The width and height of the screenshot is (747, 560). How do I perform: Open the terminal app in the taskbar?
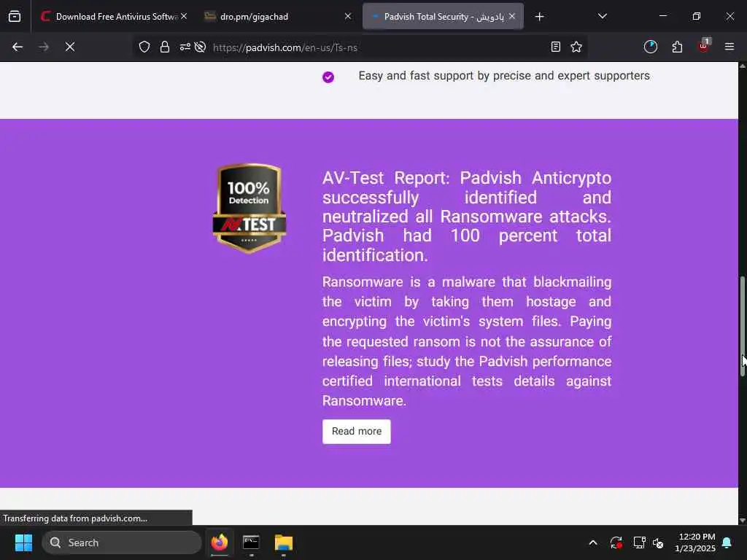point(251,542)
